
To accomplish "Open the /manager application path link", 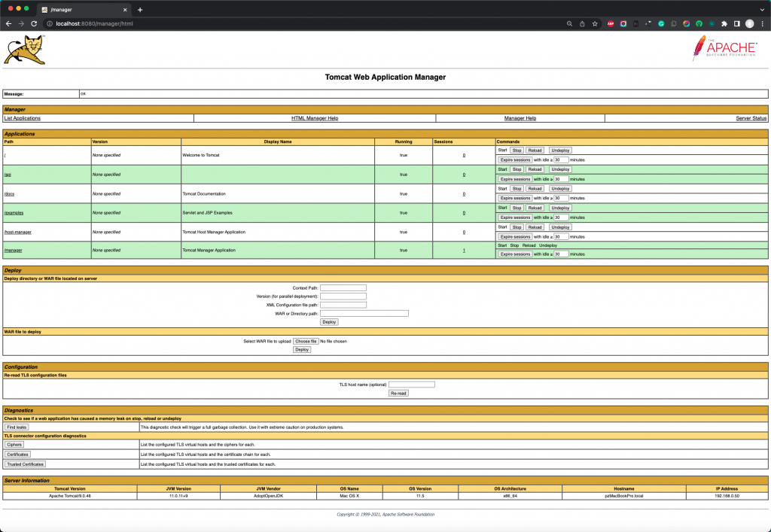I will 14,251.
